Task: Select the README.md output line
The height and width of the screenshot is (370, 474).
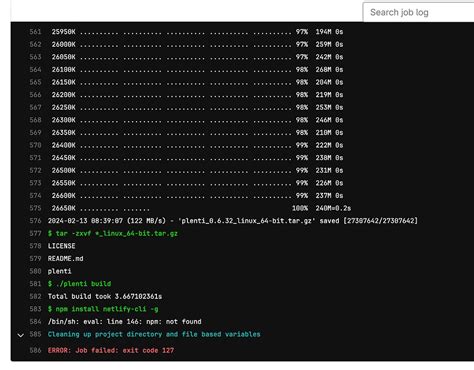Action: (66, 259)
